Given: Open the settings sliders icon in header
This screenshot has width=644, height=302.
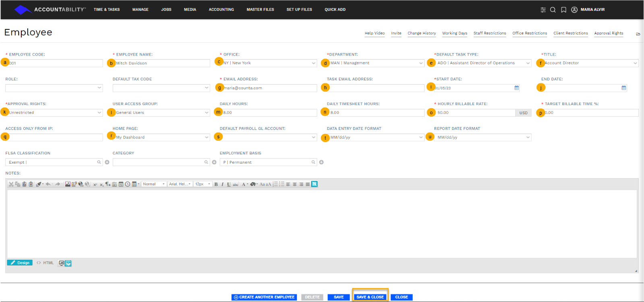Looking at the screenshot, I should [543, 10].
